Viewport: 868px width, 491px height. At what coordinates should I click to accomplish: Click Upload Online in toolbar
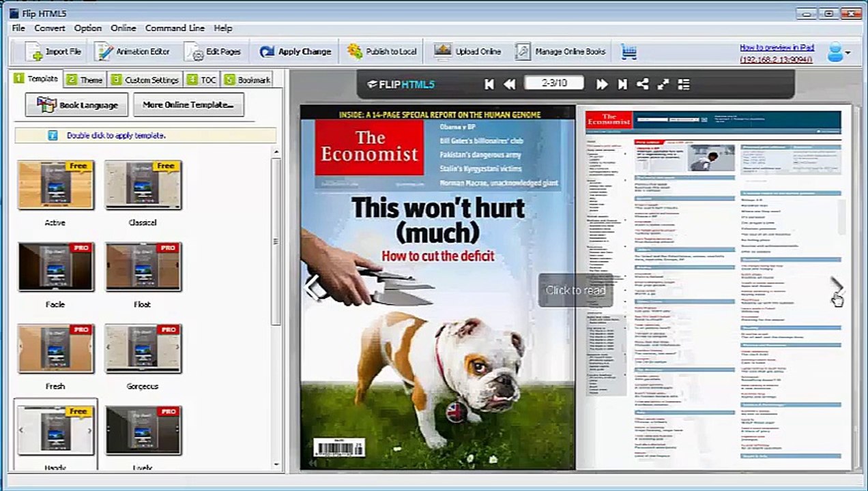[x=467, y=51]
